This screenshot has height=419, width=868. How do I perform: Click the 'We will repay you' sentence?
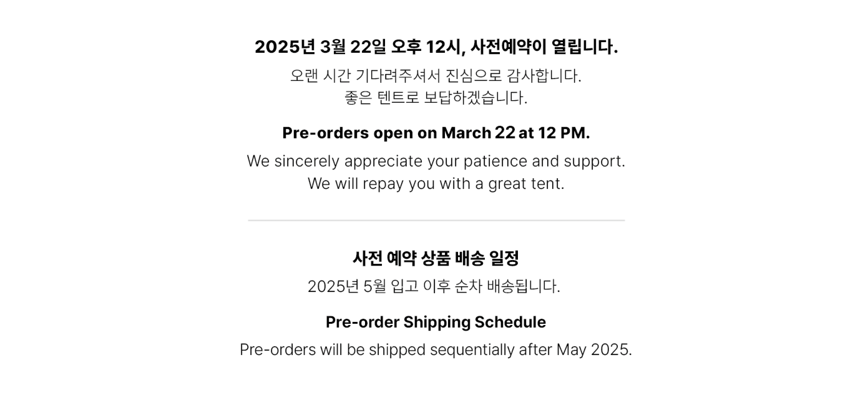pos(436,184)
